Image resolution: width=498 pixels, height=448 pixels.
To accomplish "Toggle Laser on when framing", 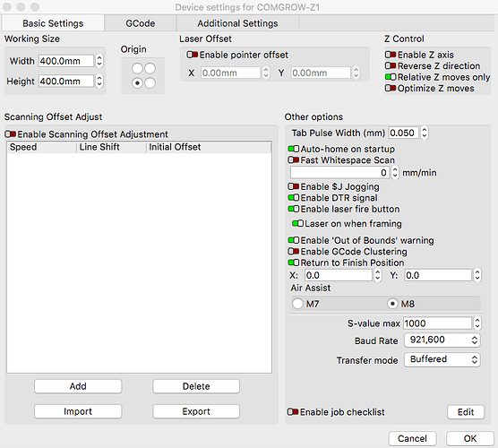I will 297,224.
